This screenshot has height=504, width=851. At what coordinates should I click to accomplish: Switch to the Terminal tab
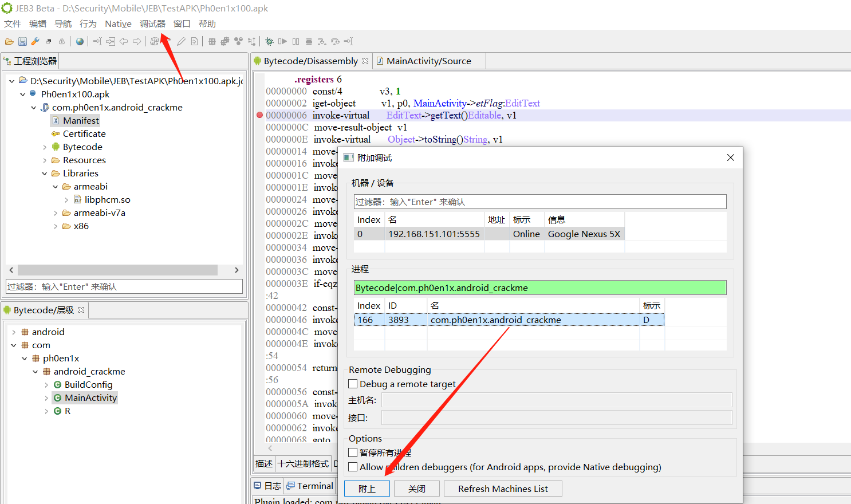click(310, 486)
